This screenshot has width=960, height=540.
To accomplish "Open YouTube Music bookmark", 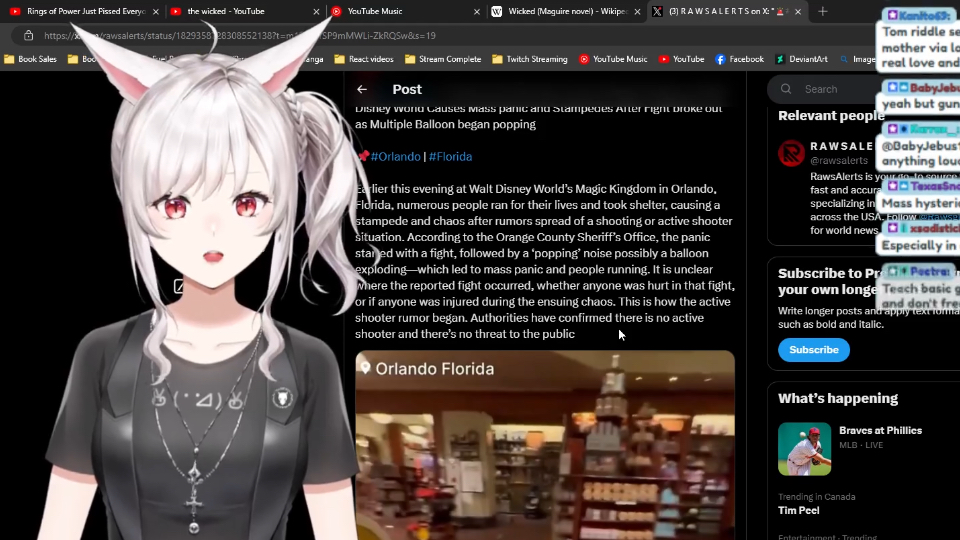I will (x=613, y=59).
